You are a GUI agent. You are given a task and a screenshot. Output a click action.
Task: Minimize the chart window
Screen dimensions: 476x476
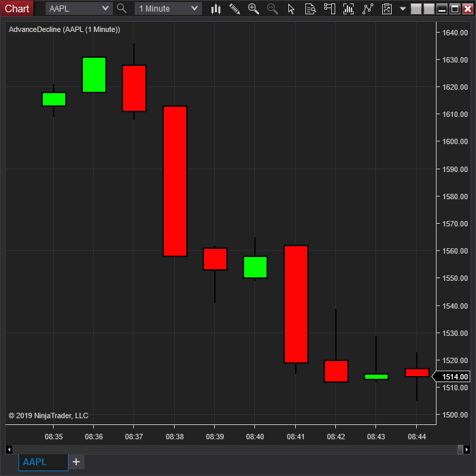[442, 9]
